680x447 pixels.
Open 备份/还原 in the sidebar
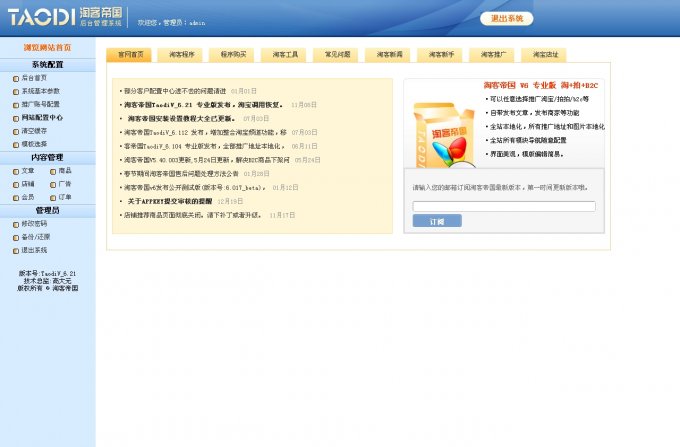36,237
